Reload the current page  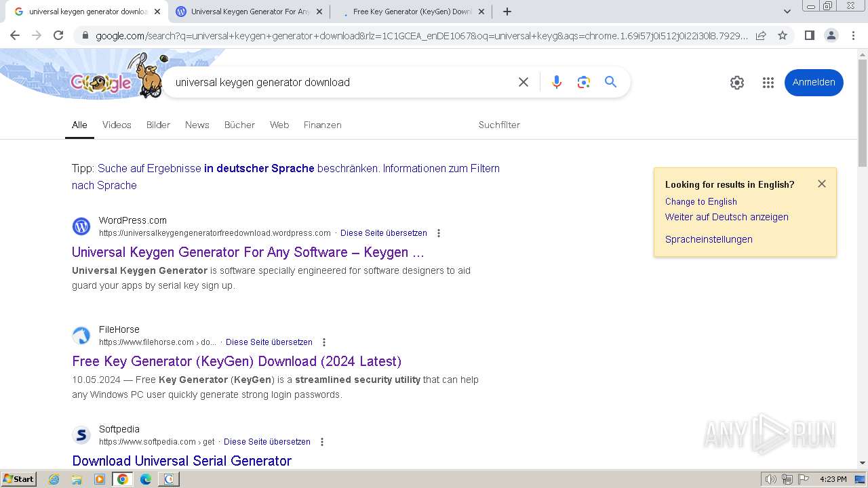[x=58, y=35]
